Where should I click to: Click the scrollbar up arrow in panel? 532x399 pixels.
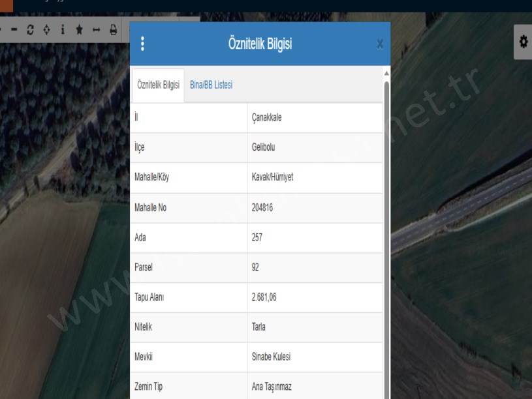(386, 72)
